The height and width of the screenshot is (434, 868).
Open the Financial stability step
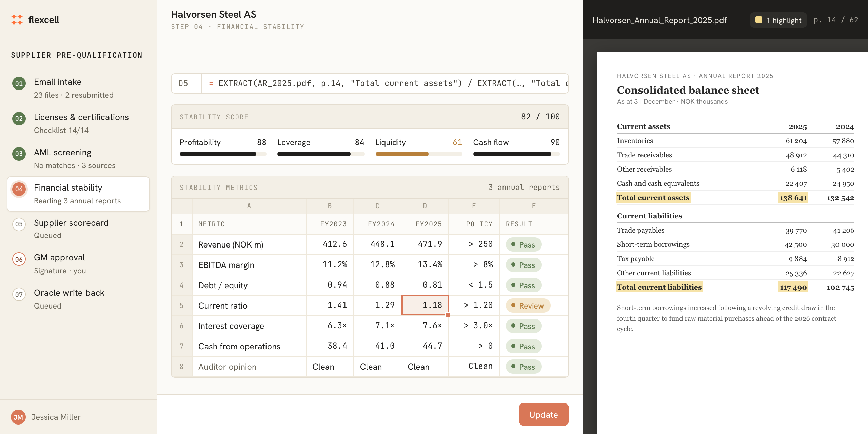coord(78,194)
